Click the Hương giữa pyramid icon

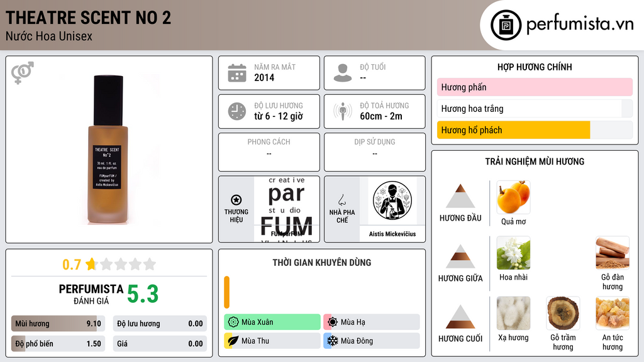[460, 256]
